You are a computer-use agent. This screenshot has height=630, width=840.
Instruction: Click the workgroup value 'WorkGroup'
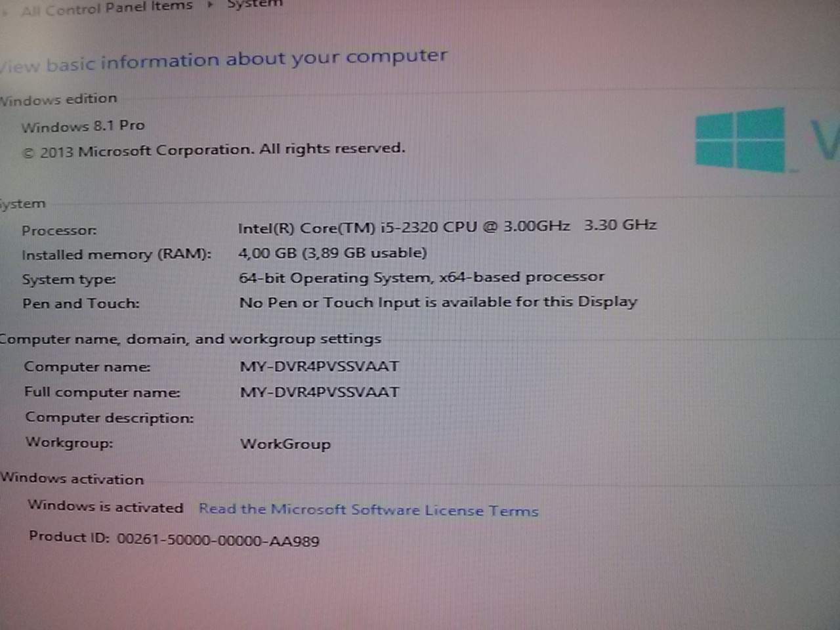click(285, 444)
